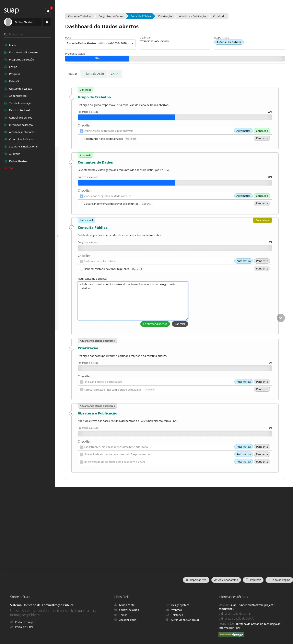Click the Pesquisa globe icon
The width and height of the screenshot is (293, 644).
coord(6,74)
